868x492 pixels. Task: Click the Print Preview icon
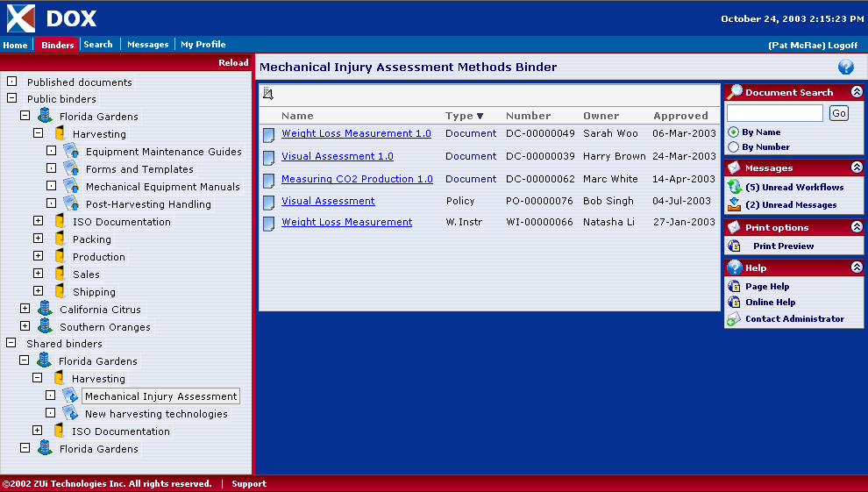coord(734,246)
